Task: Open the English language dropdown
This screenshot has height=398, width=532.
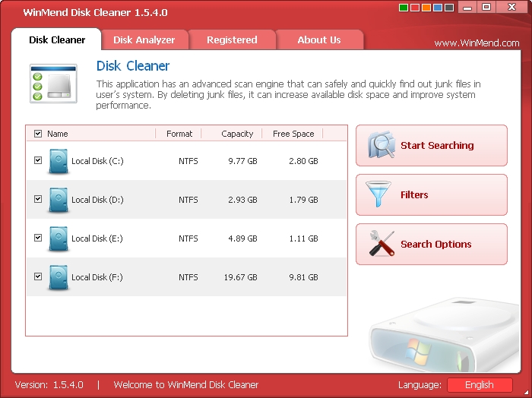Action: 480,385
